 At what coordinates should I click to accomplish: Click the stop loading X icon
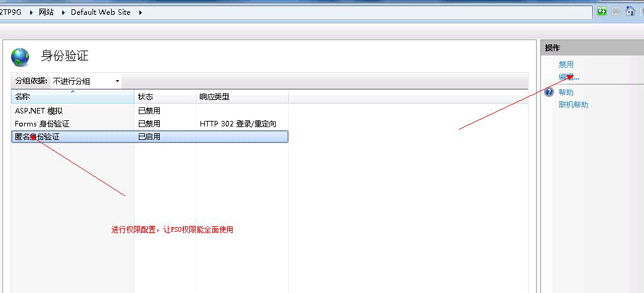(x=616, y=12)
